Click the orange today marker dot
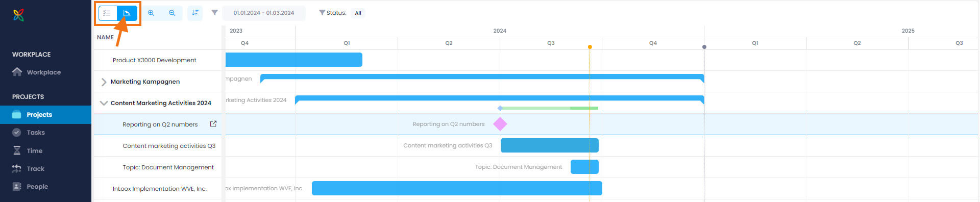Screen dimensions: 980x202 click(x=590, y=47)
